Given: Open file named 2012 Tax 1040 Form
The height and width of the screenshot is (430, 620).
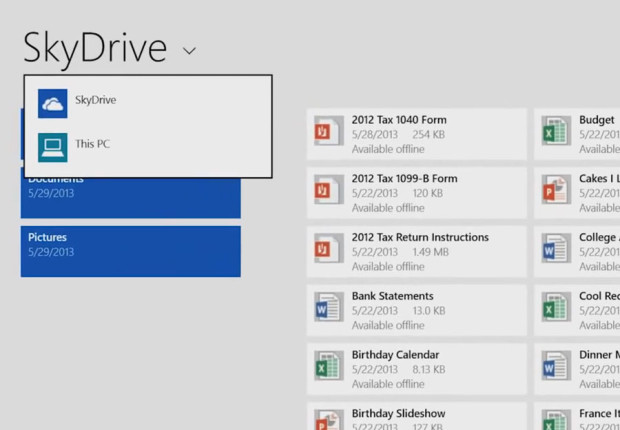Looking at the screenshot, I should tap(399, 120).
